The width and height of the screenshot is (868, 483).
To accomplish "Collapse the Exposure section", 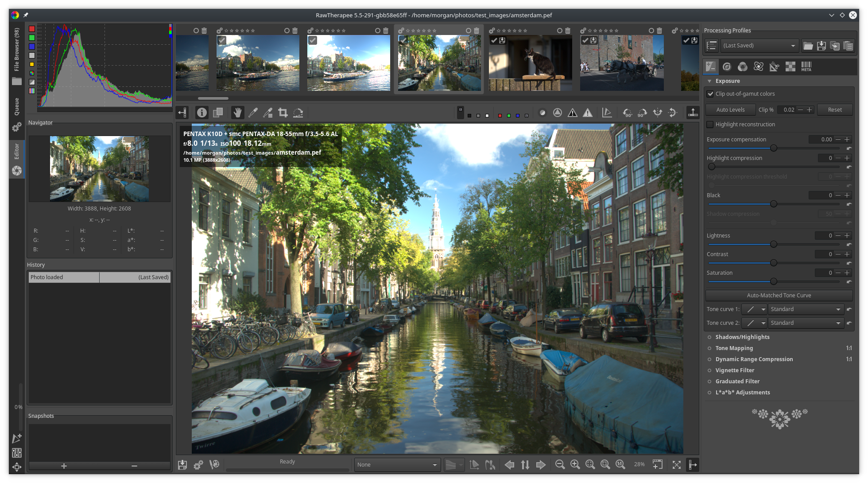I will (x=709, y=81).
